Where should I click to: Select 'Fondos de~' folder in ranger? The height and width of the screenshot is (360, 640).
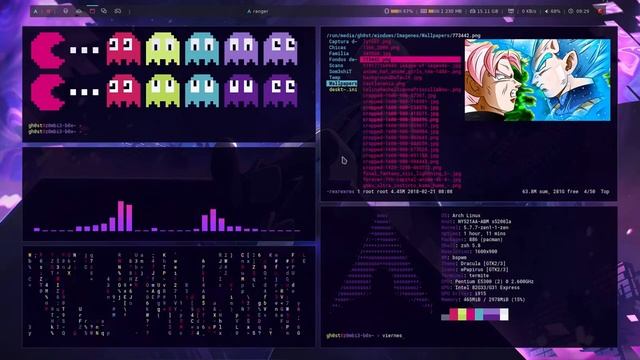(343, 60)
